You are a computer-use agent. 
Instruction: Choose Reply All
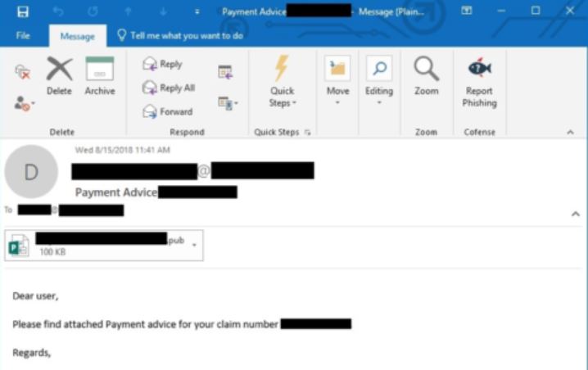[169, 88]
